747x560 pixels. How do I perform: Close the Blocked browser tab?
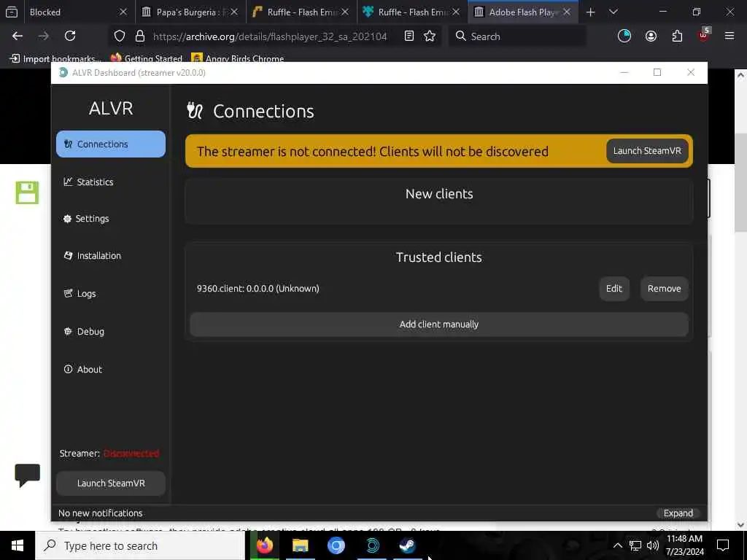coord(123,12)
